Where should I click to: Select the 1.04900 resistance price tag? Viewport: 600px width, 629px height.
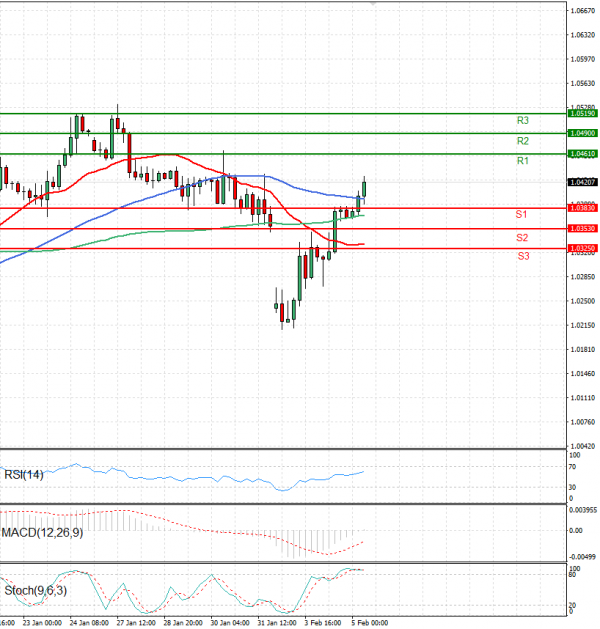pyautogui.click(x=582, y=133)
